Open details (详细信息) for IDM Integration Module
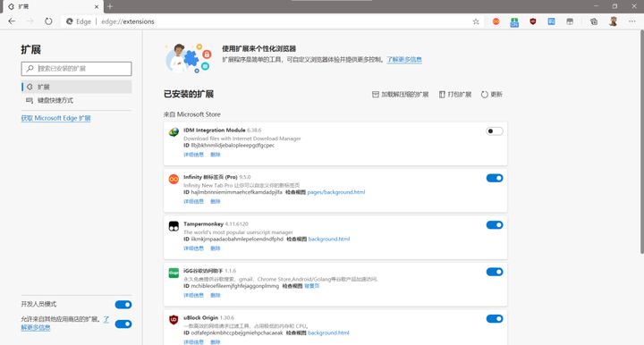Image resolution: width=644 pixels, height=345 pixels. (x=193, y=155)
